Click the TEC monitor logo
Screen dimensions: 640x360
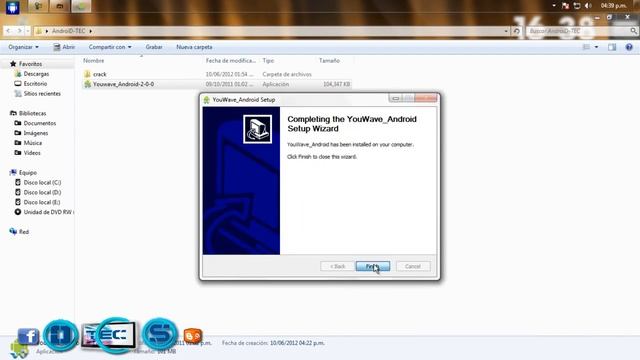tap(109, 336)
